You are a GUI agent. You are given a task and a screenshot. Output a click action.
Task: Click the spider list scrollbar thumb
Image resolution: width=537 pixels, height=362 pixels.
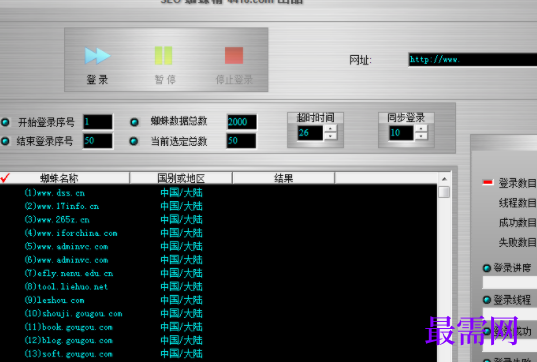point(444,192)
